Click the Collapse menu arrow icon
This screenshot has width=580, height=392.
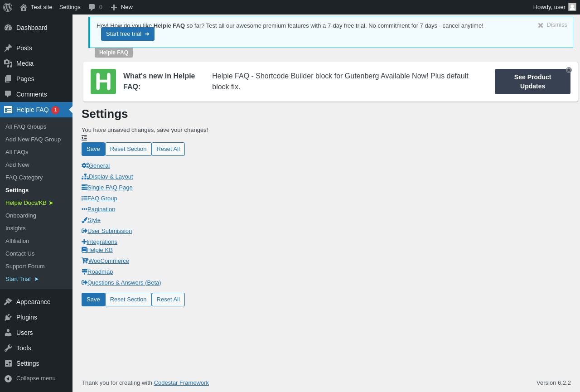click(x=8, y=378)
